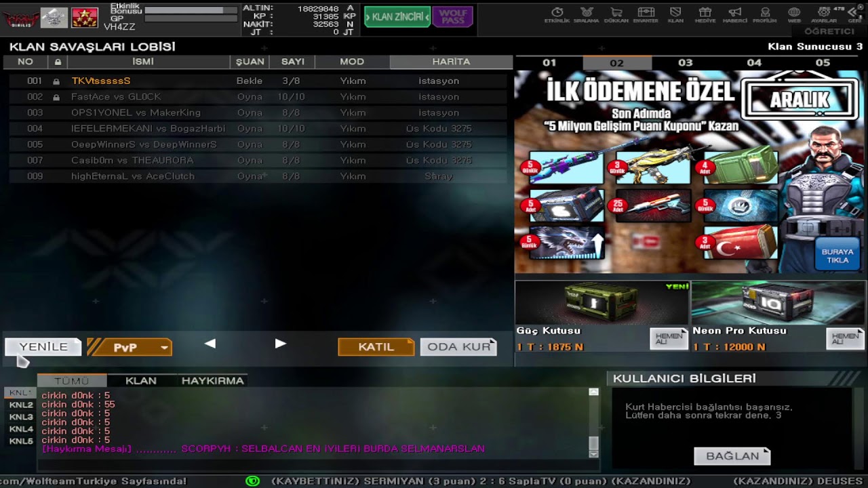Click the Yenile refresh button
The width and height of the screenshot is (868, 488).
(x=43, y=347)
